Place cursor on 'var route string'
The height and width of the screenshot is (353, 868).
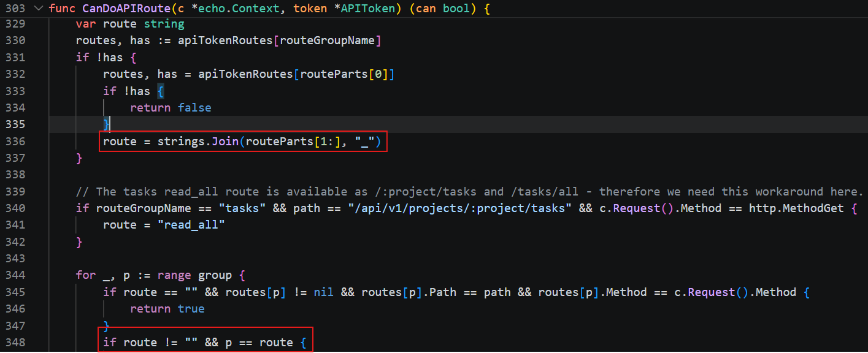point(130,24)
